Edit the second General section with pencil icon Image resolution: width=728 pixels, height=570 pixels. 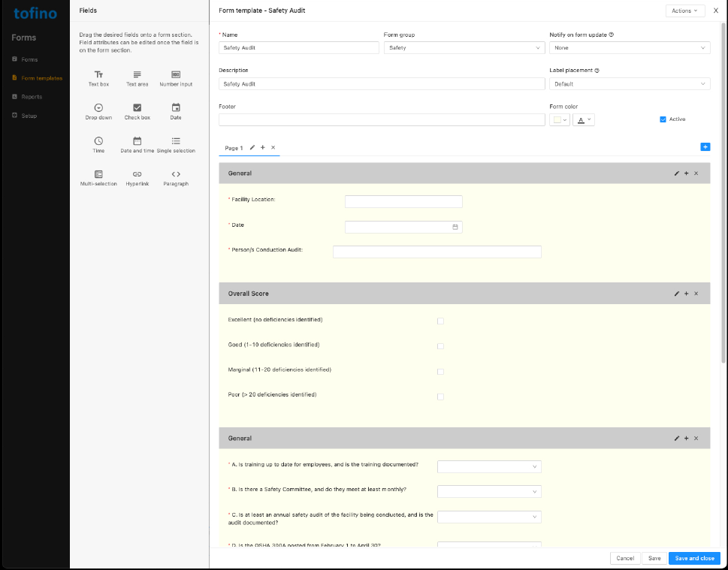pyautogui.click(x=677, y=439)
